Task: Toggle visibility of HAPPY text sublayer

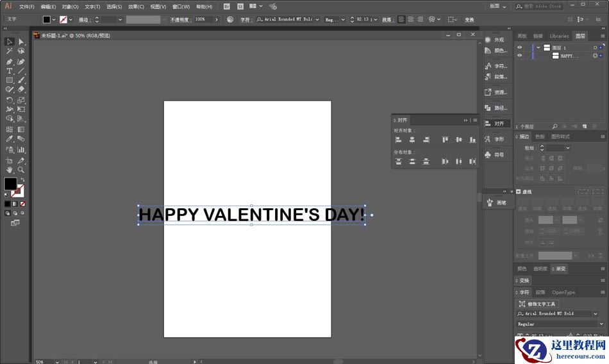Action: coord(520,56)
